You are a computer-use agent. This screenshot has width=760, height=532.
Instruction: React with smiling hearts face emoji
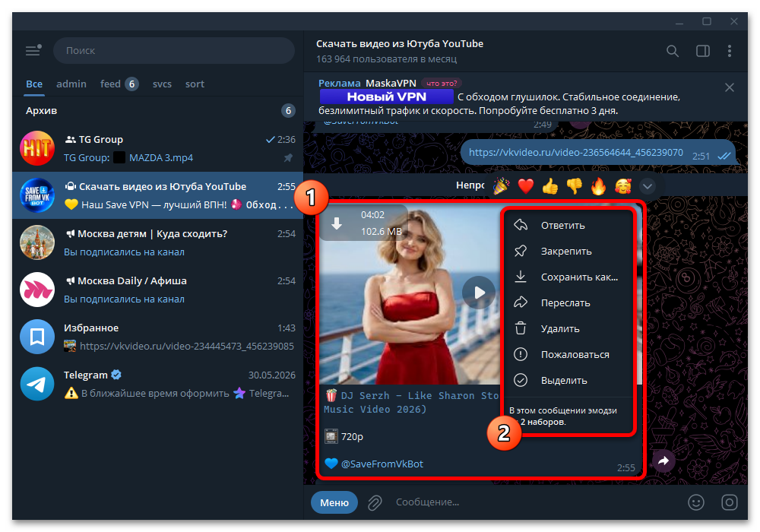[623, 185]
